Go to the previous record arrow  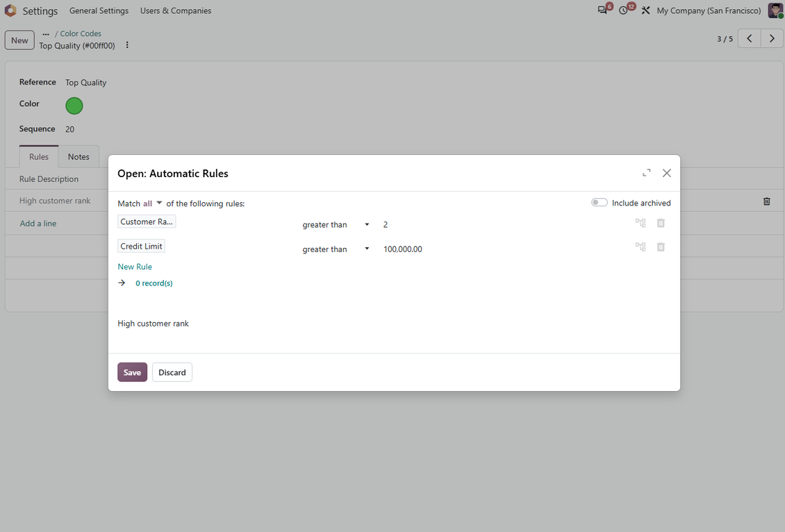click(x=750, y=38)
